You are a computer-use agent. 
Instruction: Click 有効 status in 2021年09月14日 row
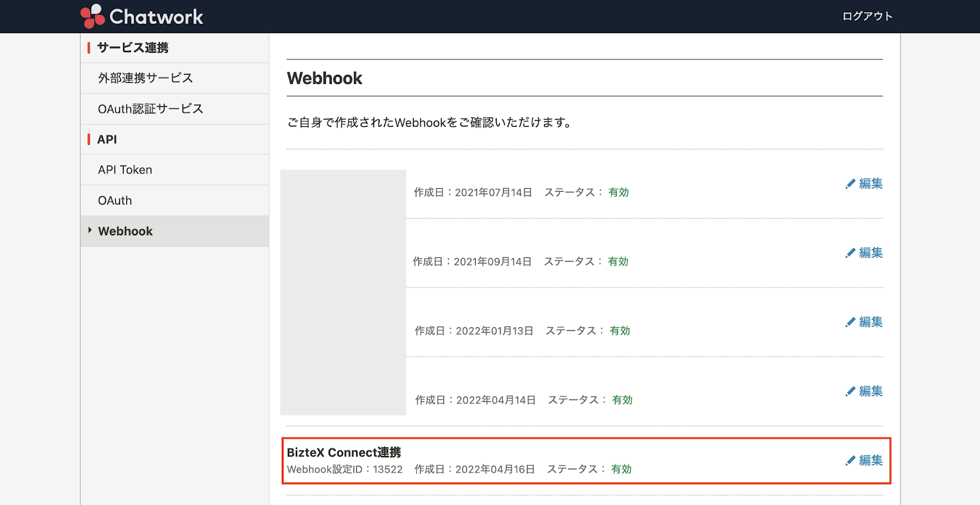pyautogui.click(x=618, y=262)
